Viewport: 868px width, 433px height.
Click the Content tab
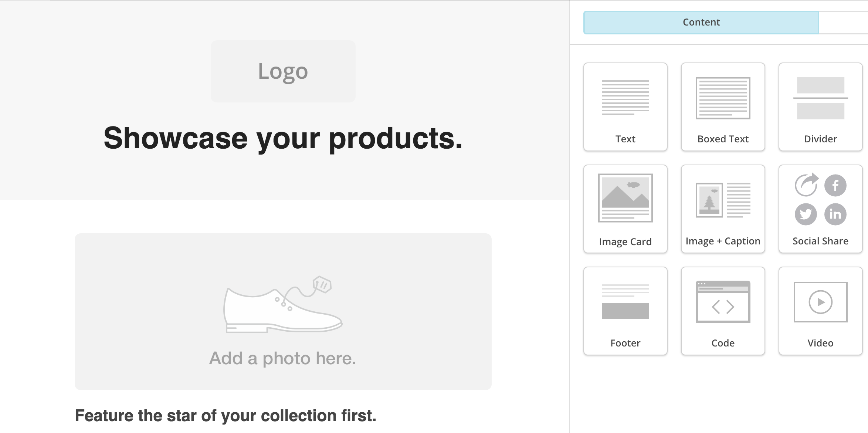click(700, 22)
